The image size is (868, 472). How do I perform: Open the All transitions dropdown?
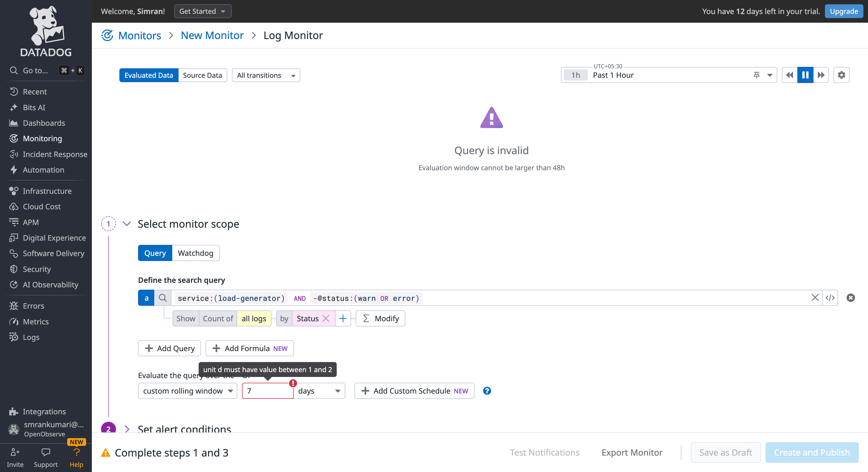[x=266, y=75]
